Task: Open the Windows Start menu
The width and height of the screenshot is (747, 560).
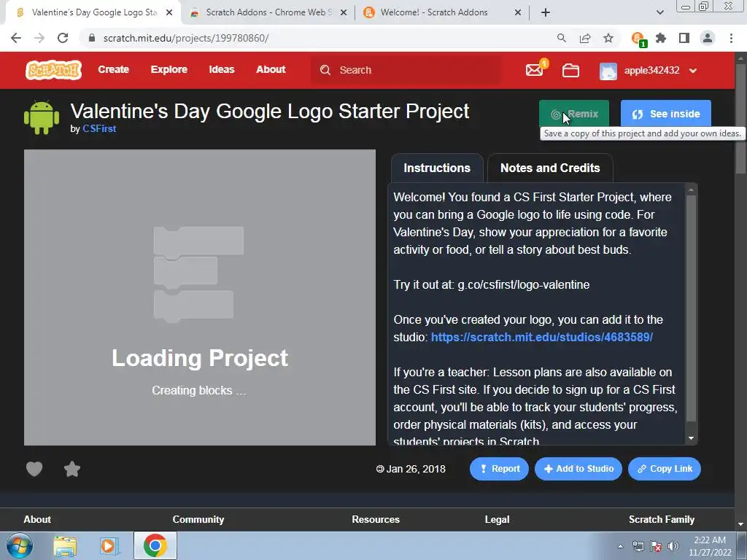Action: coord(20,545)
